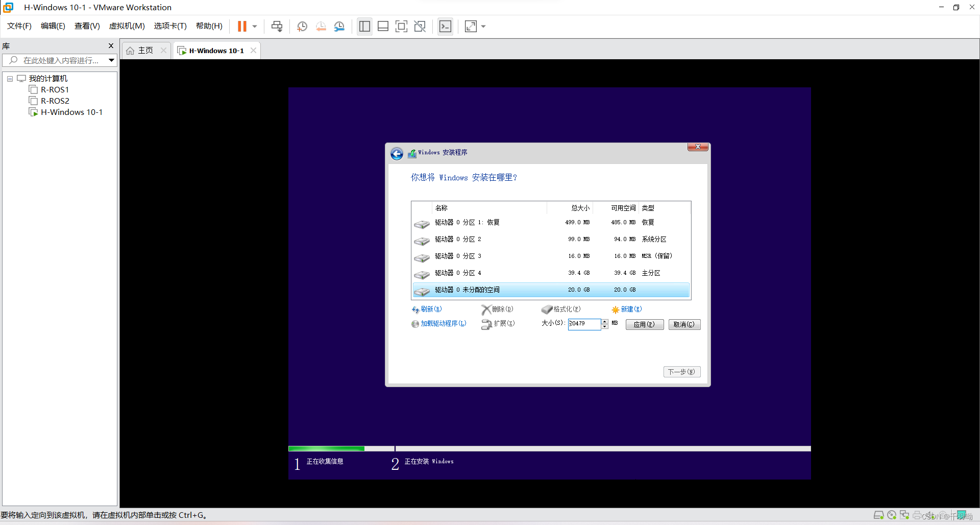Open the 帮助(H) menu
980x525 pixels.
tap(209, 26)
